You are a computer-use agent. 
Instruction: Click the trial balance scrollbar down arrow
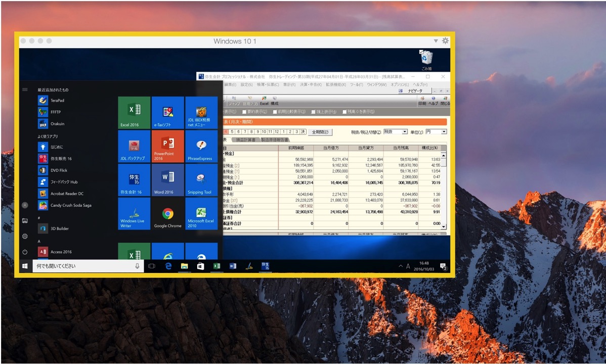tap(444, 227)
